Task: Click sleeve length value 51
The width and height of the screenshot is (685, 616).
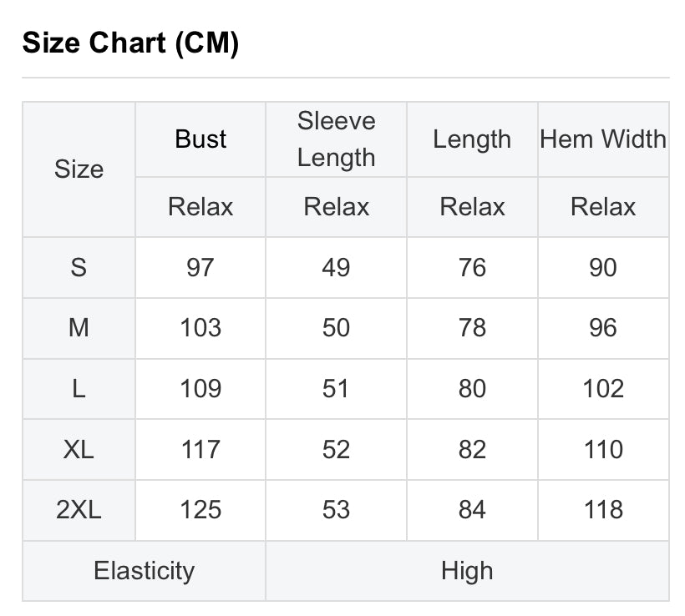Action: [x=336, y=388]
